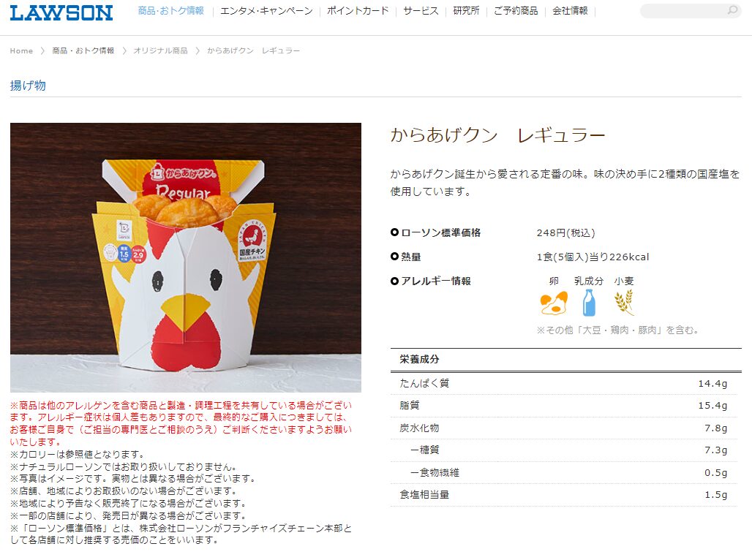
Task: Open the 研究所 menu
Action: tap(466, 10)
